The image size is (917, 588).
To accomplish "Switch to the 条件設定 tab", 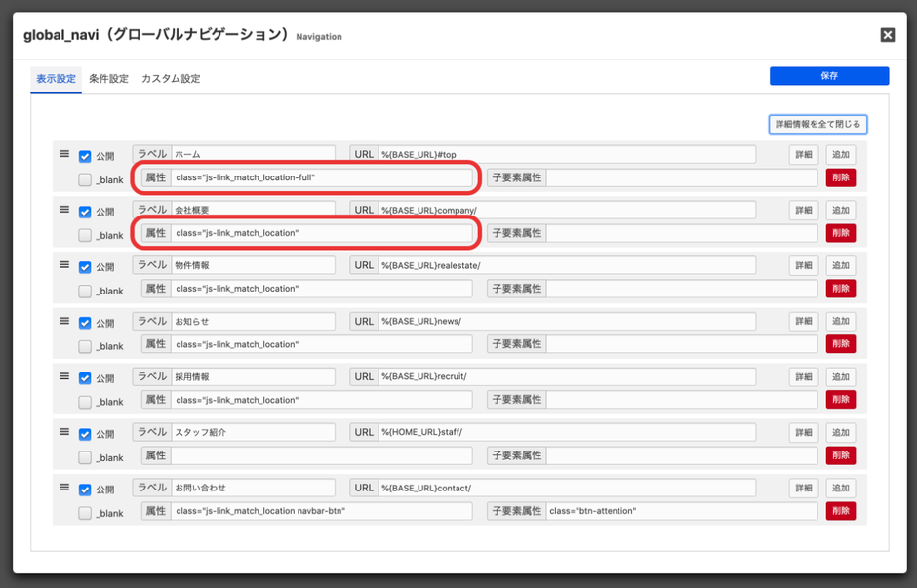I will pos(108,79).
